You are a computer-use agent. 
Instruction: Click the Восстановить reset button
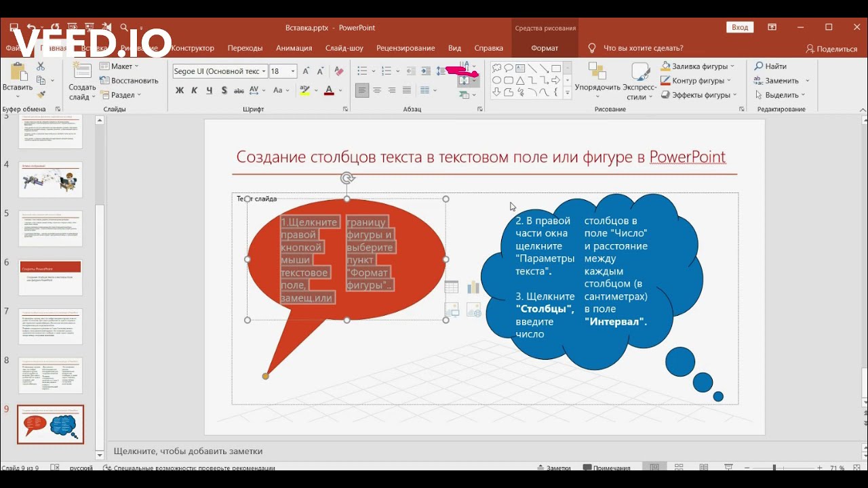(129, 81)
